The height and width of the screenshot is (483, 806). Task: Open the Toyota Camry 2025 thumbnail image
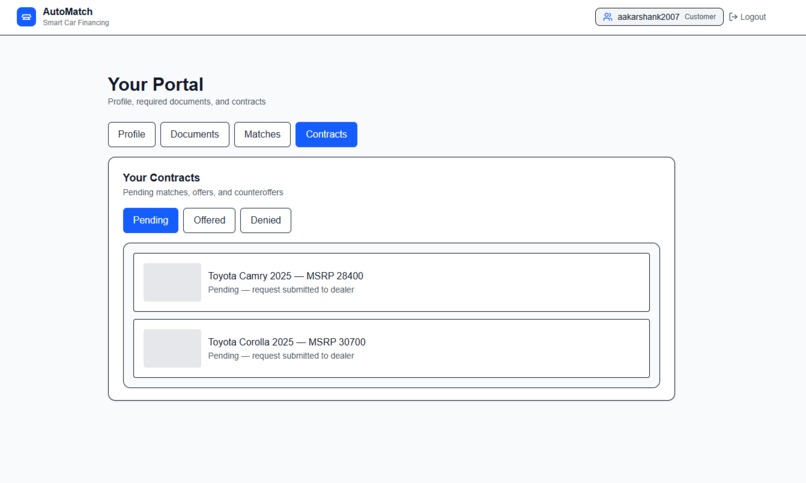tap(172, 282)
